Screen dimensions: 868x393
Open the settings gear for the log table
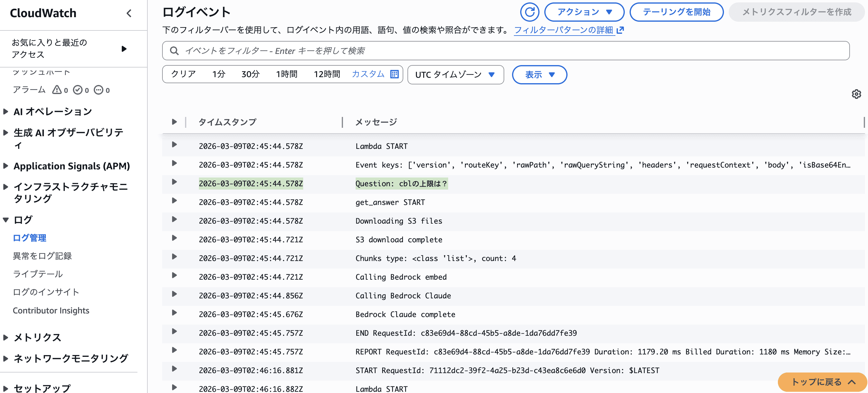point(856,94)
